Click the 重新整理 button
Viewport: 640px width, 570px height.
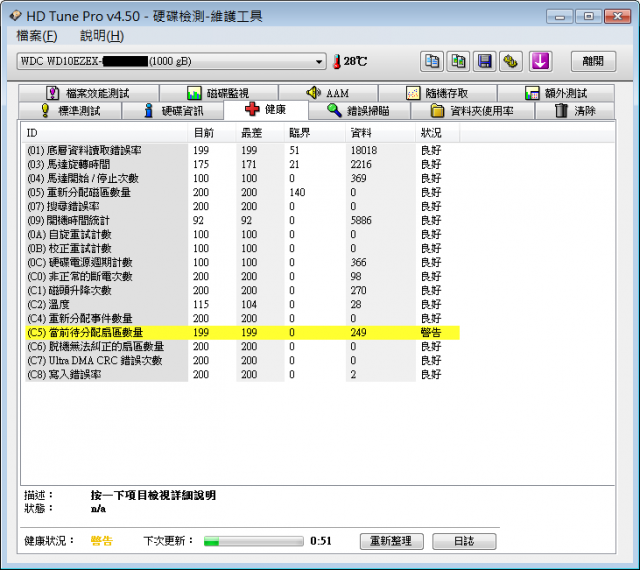391,541
